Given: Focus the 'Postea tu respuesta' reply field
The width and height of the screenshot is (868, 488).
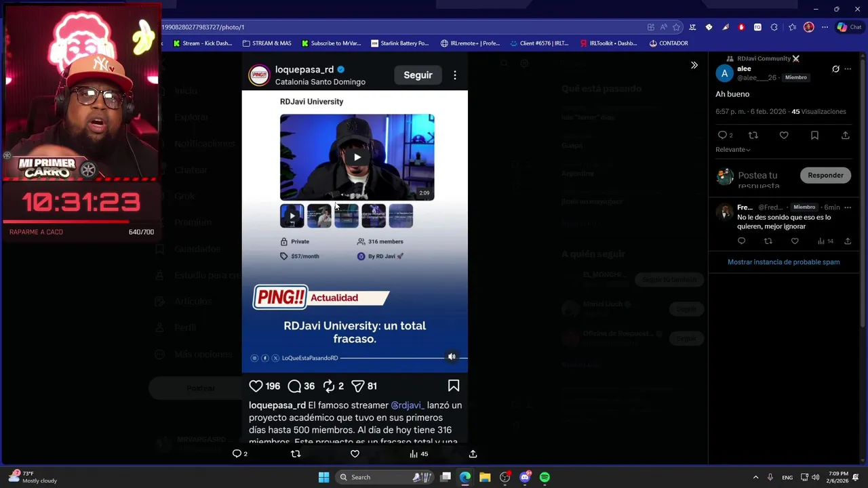Looking at the screenshot, I should click(x=758, y=180).
